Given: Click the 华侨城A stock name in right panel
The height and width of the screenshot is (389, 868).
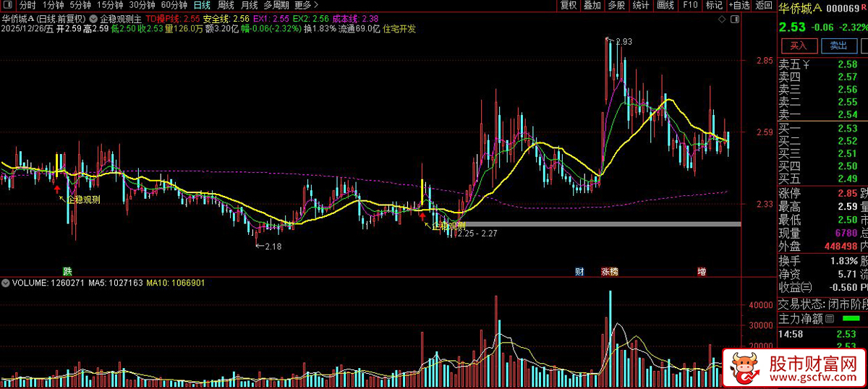Looking at the screenshot, I should pyautogui.click(x=800, y=8).
